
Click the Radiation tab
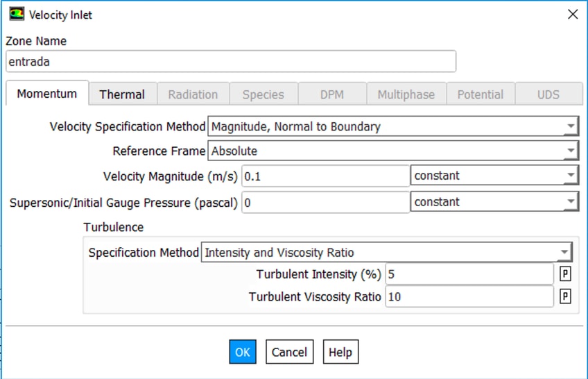[193, 94]
